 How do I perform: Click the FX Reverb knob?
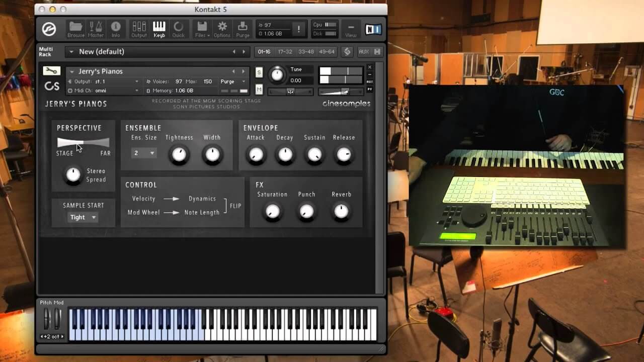(x=341, y=212)
